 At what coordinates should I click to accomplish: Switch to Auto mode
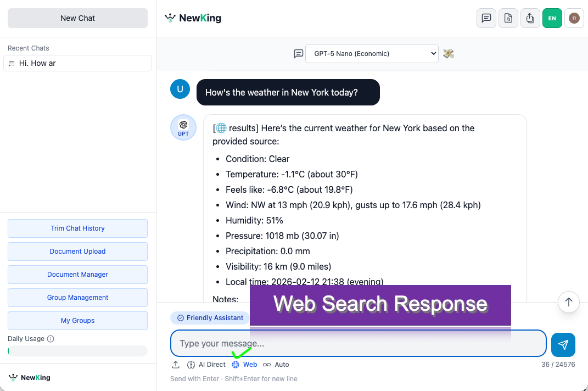(x=277, y=364)
